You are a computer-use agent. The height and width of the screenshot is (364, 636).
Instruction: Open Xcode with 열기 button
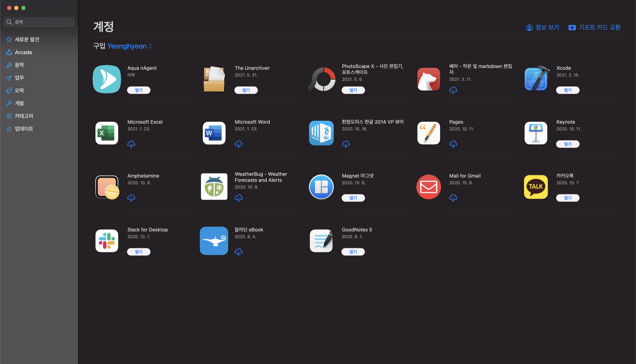click(x=568, y=90)
